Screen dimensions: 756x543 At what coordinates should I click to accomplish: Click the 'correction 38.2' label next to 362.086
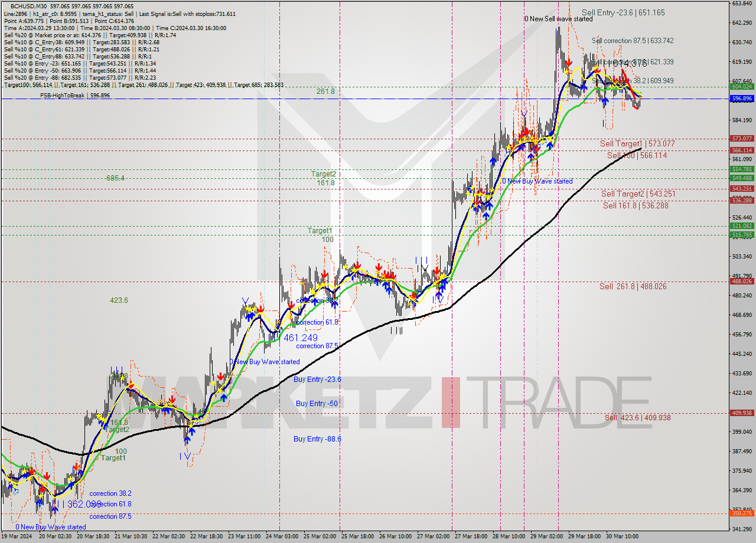tap(110, 493)
